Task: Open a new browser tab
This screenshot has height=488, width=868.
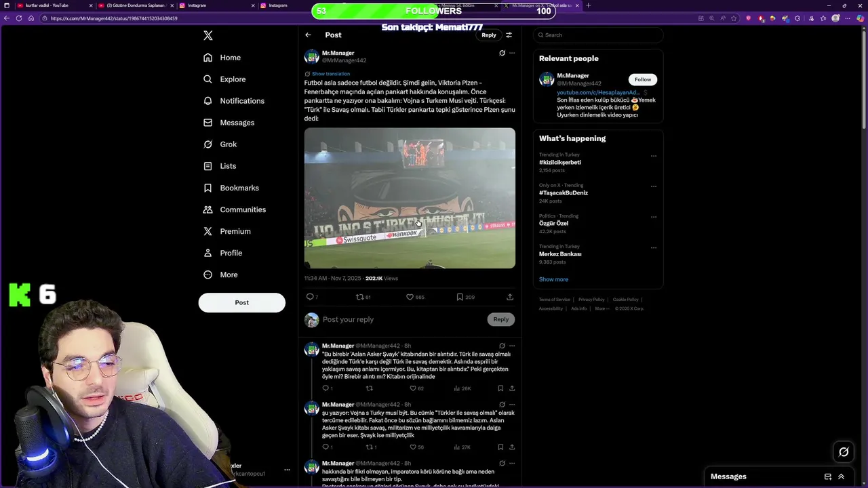Action: click(588, 5)
